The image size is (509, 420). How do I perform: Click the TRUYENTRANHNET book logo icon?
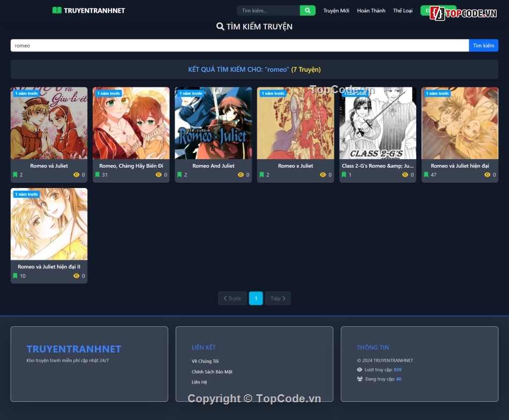click(57, 11)
